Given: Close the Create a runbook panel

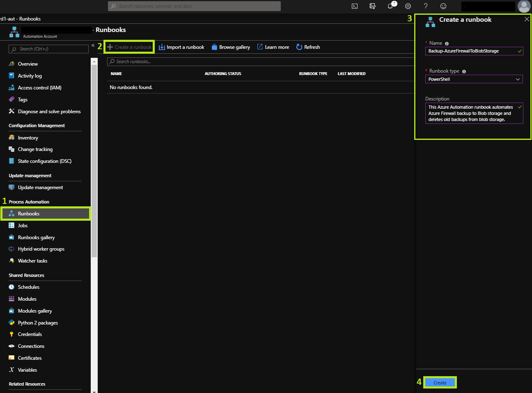Looking at the screenshot, I should 527,19.
